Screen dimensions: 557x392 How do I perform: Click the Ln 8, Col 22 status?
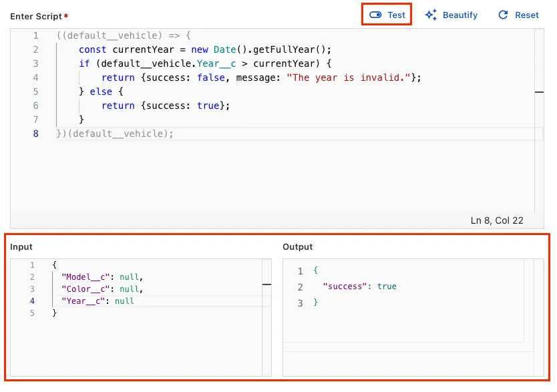click(497, 220)
